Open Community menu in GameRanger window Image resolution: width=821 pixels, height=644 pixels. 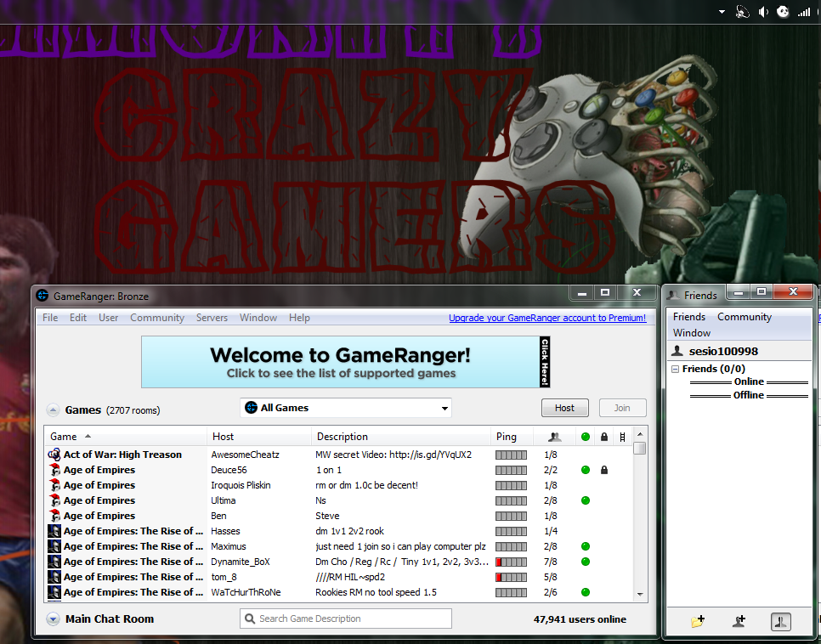point(157,318)
